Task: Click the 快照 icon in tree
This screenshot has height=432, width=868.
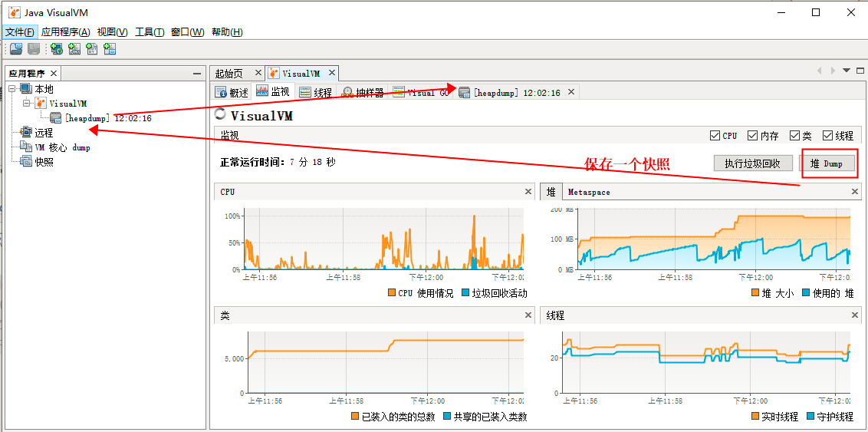Action: [26, 161]
